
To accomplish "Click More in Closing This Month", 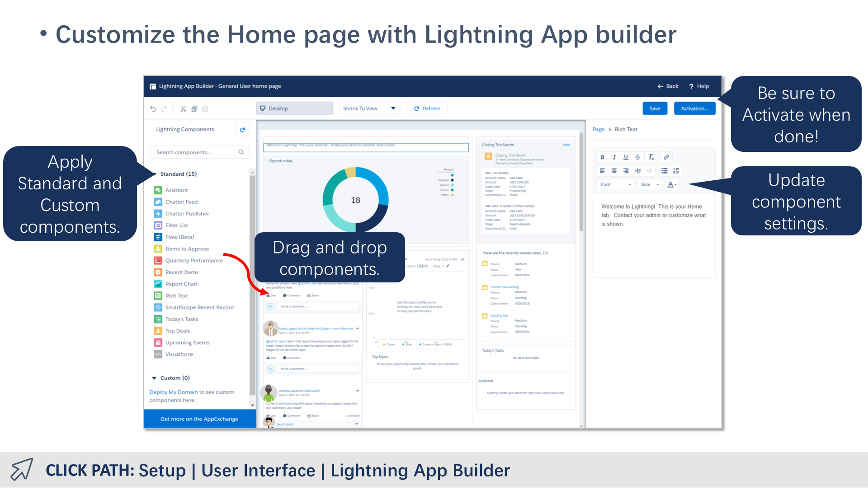I will 566,145.
